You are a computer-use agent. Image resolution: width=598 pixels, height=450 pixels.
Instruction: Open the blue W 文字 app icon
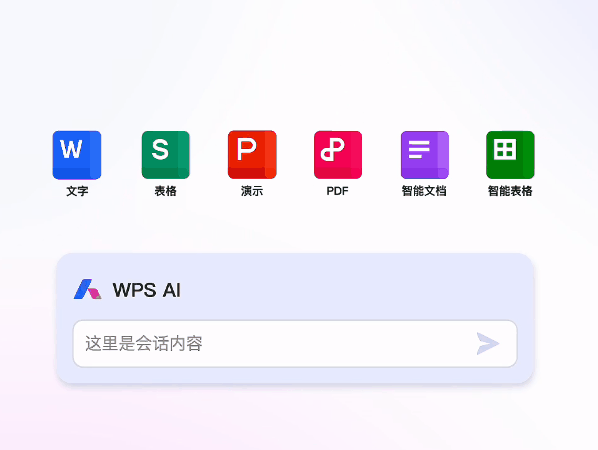coord(77,155)
